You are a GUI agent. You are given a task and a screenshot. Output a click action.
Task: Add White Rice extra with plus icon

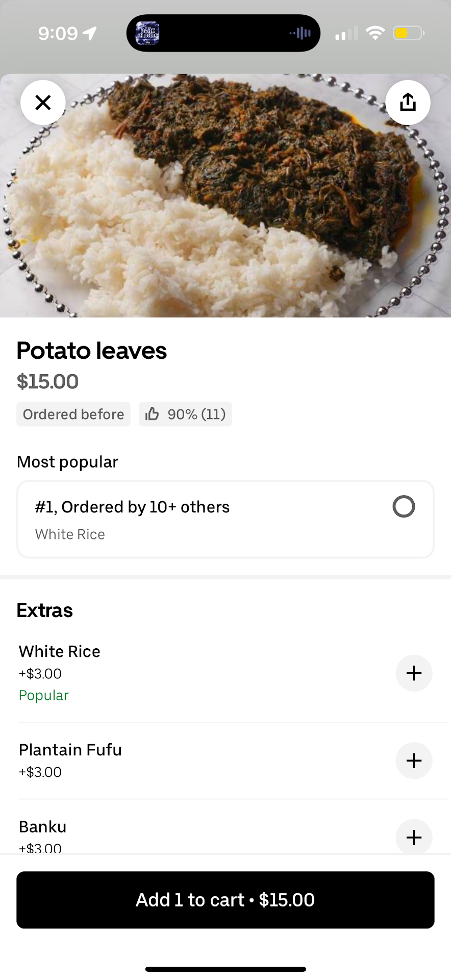tap(414, 673)
